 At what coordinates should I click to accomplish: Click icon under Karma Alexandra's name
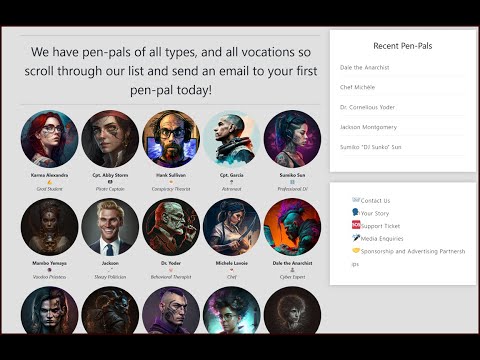[49, 182]
